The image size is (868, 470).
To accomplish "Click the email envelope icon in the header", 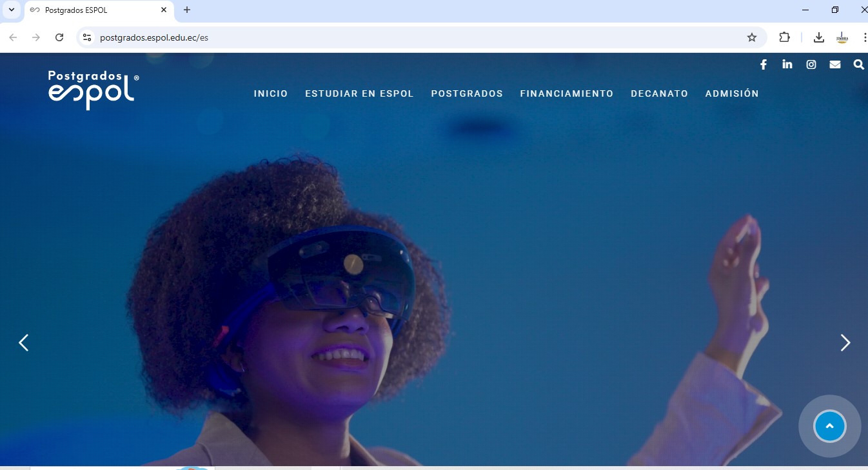I will 835,64.
